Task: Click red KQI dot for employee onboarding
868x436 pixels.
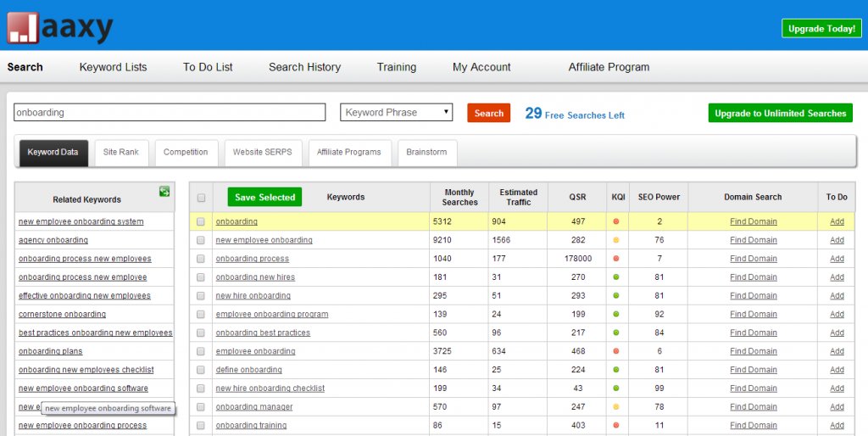Action: (x=616, y=351)
